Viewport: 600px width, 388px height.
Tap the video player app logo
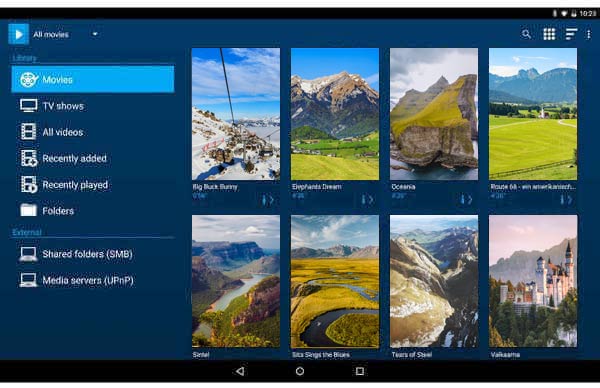(x=18, y=34)
